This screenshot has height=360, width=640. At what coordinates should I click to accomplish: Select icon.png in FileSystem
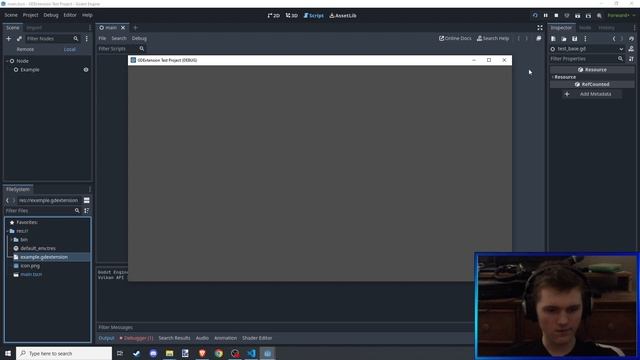(x=30, y=266)
